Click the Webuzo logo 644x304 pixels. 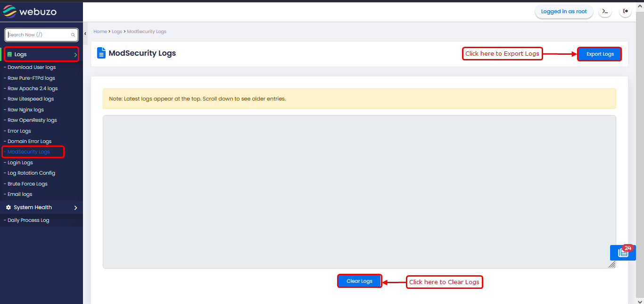point(30,11)
